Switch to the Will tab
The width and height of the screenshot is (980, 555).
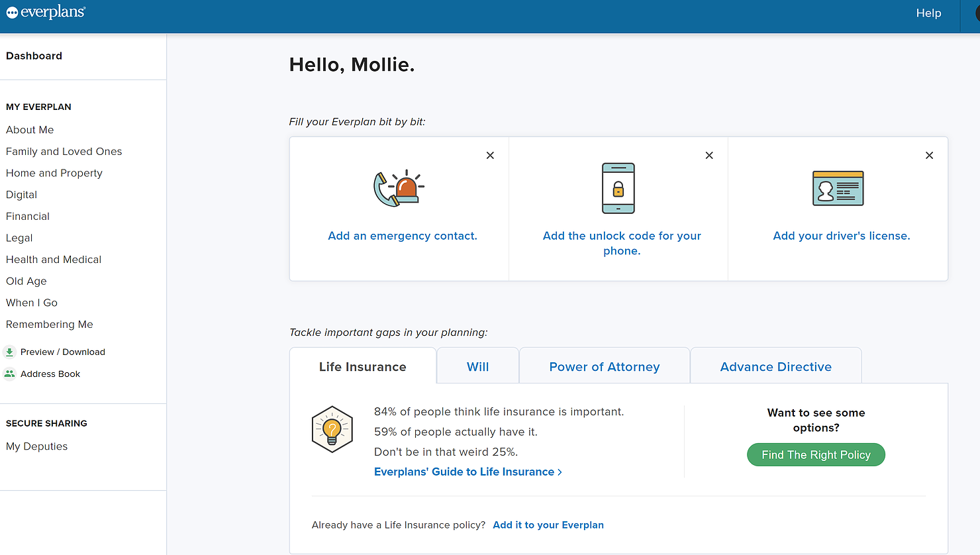pyautogui.click(x=477, y=367)
